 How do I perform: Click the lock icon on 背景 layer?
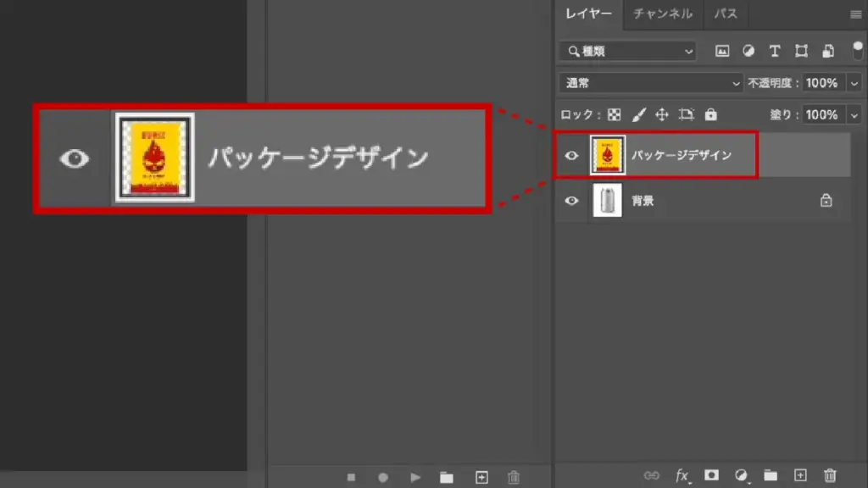[826, 201]
